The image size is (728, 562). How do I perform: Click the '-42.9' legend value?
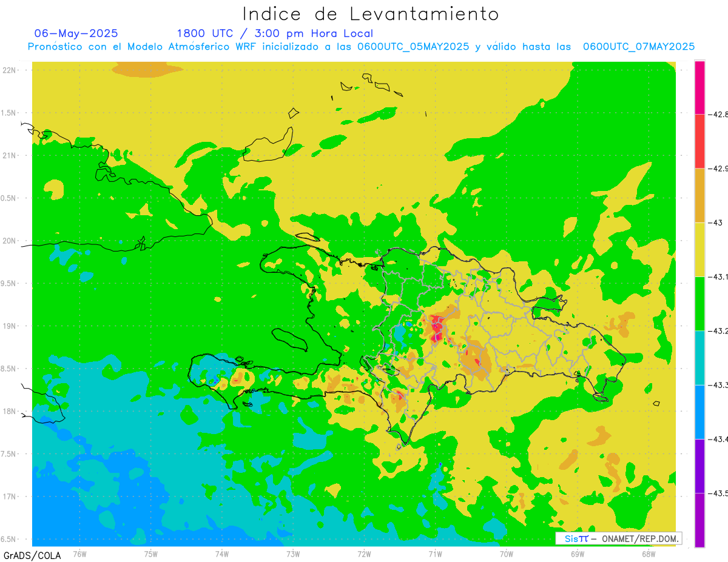pyautogui.click(x=718, y=169)
